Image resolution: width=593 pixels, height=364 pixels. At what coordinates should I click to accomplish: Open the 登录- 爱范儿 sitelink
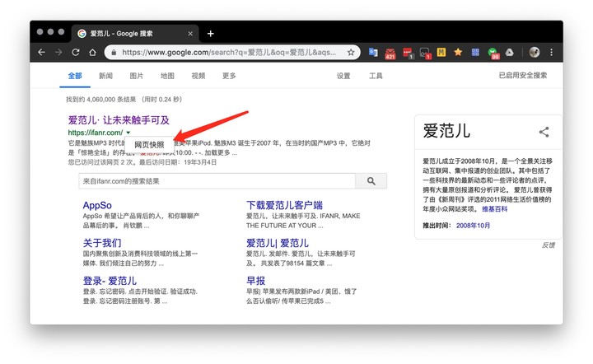(x=110, y=281)
